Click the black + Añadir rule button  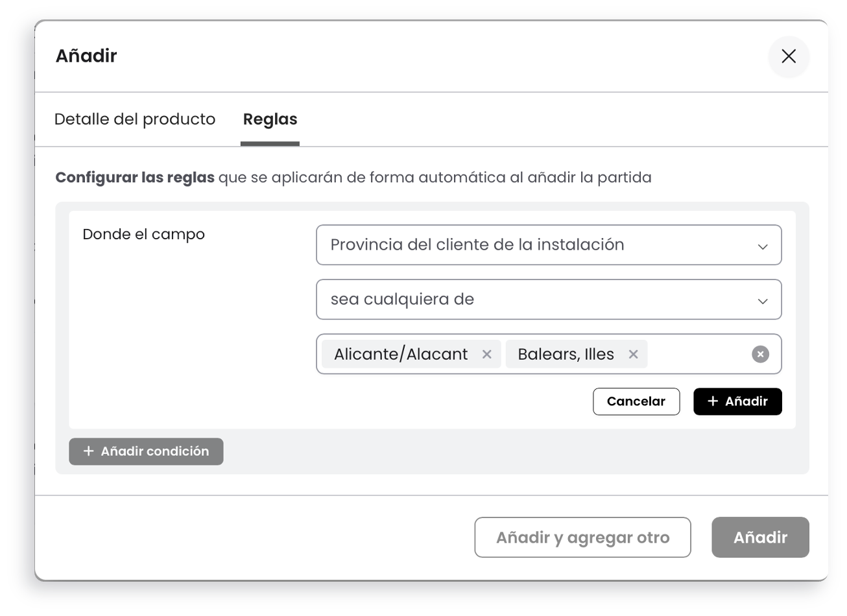tap(737, 401)
